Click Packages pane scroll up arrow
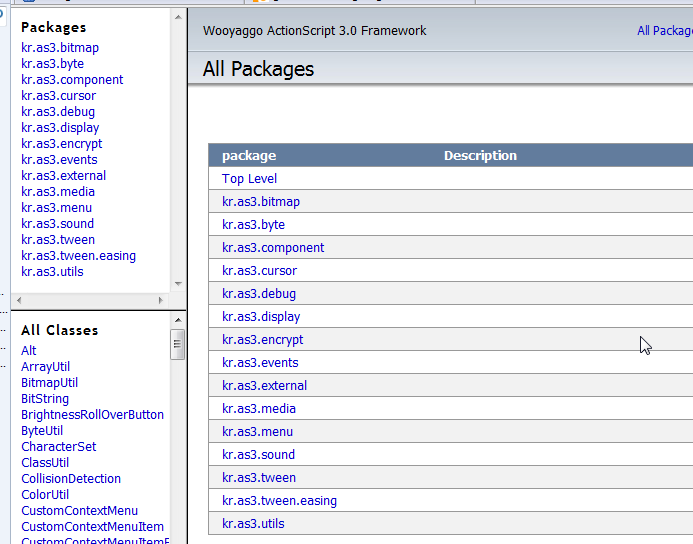 pyautogui.click(x=178, y=17)
